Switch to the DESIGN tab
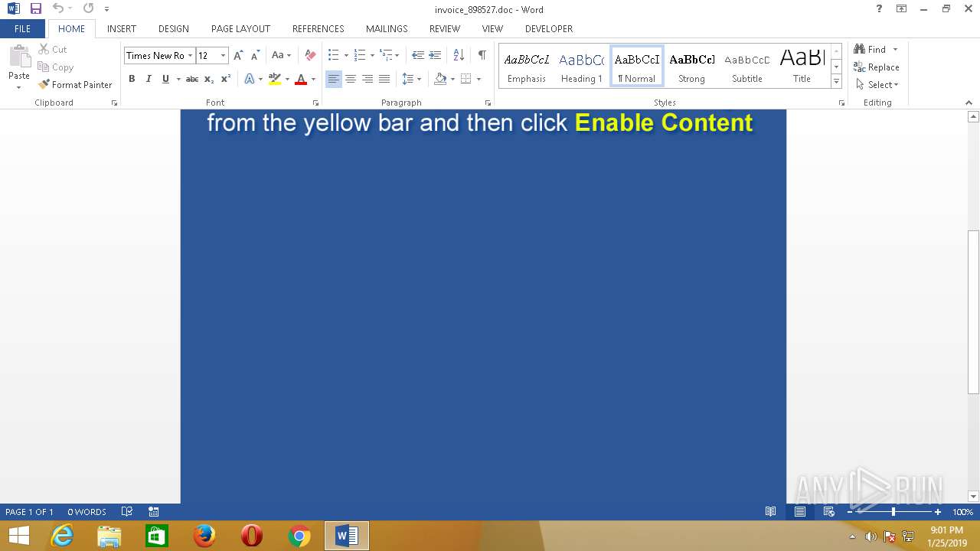 click(174, 28)
